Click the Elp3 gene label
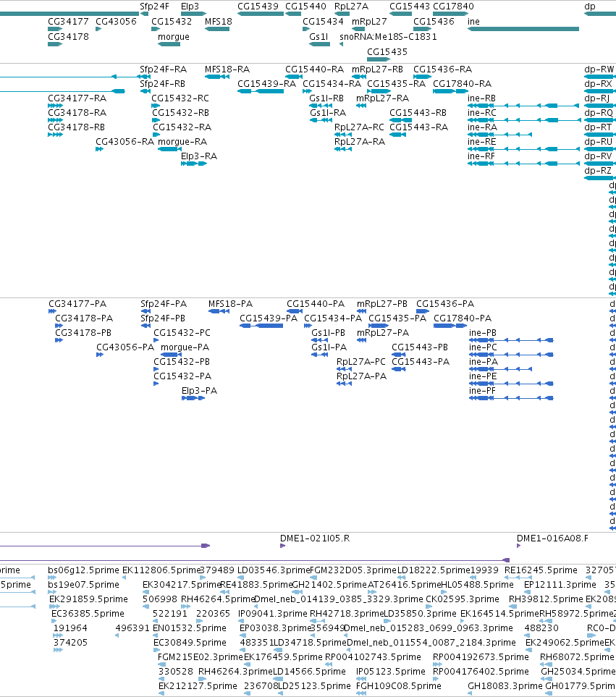 tap(190, 7)
